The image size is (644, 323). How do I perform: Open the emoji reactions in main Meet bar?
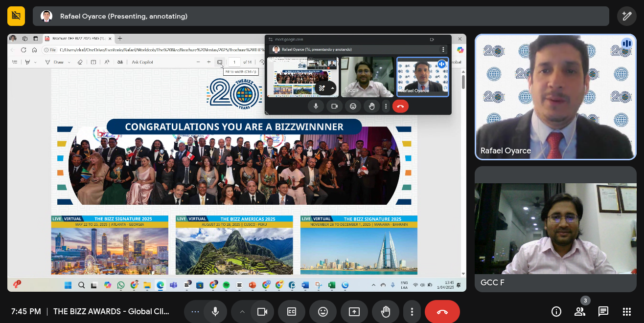(x=322, y=312)
